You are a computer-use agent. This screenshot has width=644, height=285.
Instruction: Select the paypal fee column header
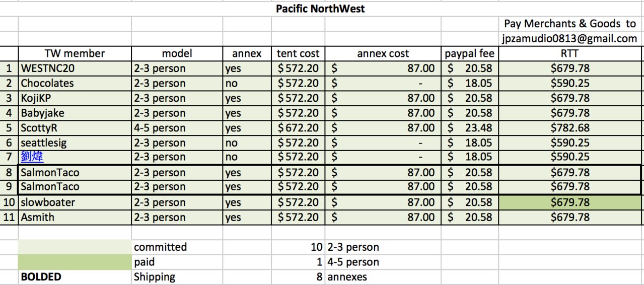point(470,53)
